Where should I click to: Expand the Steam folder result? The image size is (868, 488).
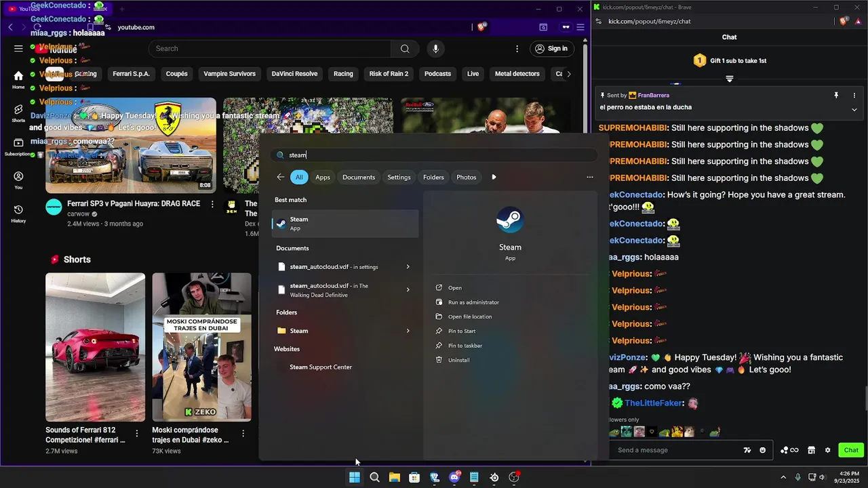[408, 331]
